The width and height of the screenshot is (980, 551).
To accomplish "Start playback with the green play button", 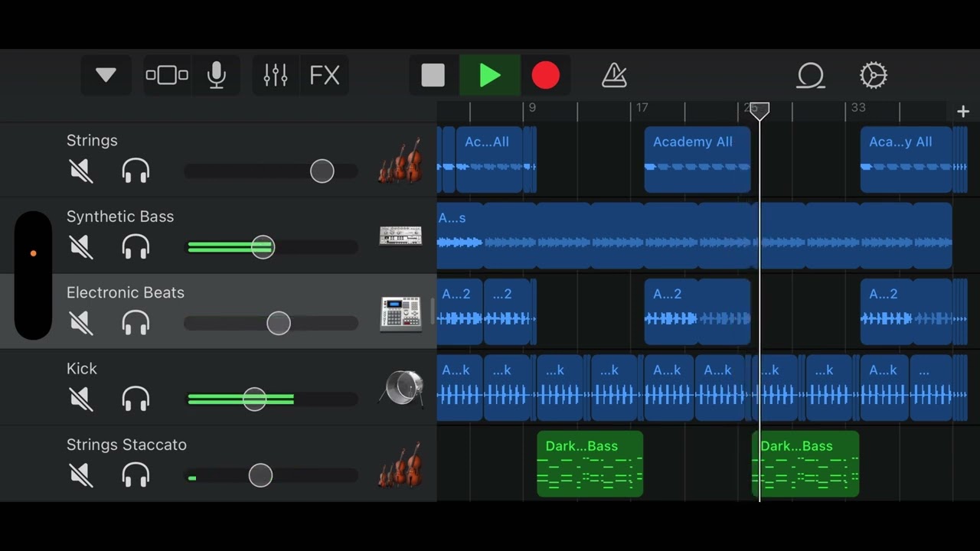I will click(x=490, y=75).
